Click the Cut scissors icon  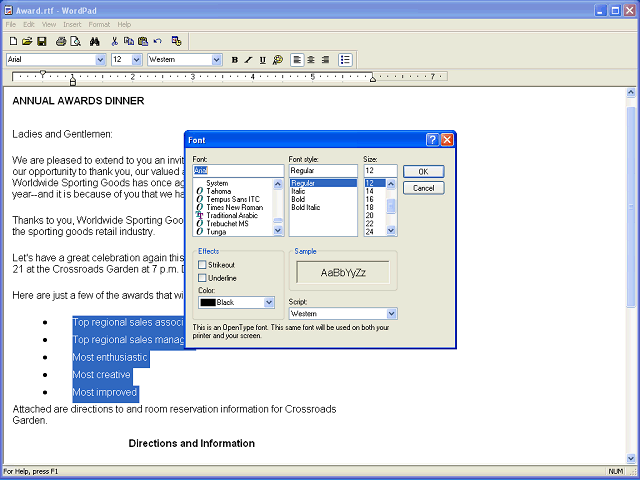(x=115, y=41)
